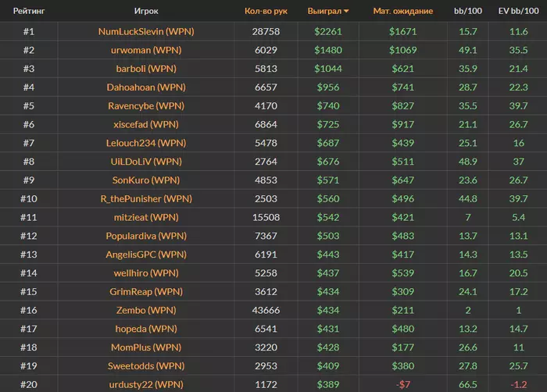Sort the table by bb/100 column
This screenshot has height=392, width=547.
(x=468, y=11)
